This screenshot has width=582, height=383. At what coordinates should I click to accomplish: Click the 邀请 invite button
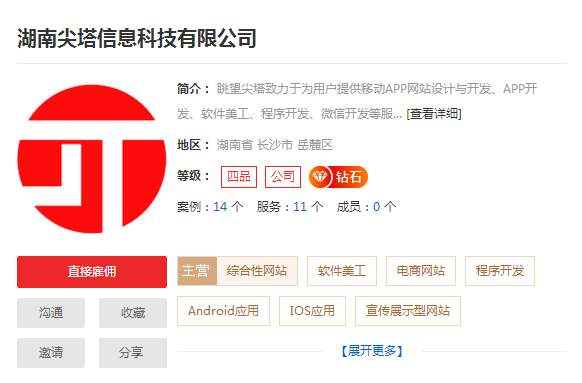click(51, 353)
